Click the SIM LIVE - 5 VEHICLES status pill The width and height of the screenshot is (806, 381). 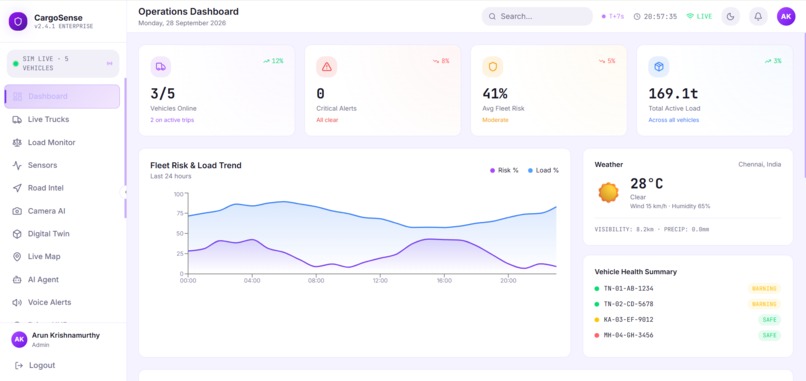point(63,63)
